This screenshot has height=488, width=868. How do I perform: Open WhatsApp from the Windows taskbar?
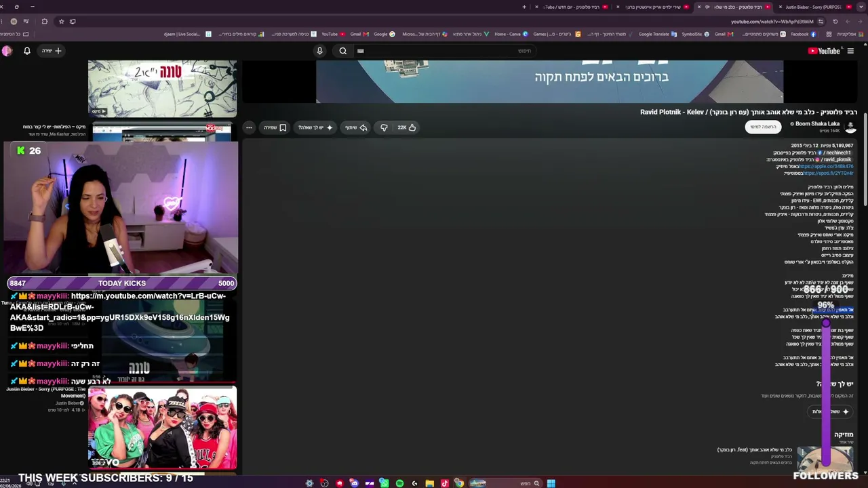click(384, 483)
